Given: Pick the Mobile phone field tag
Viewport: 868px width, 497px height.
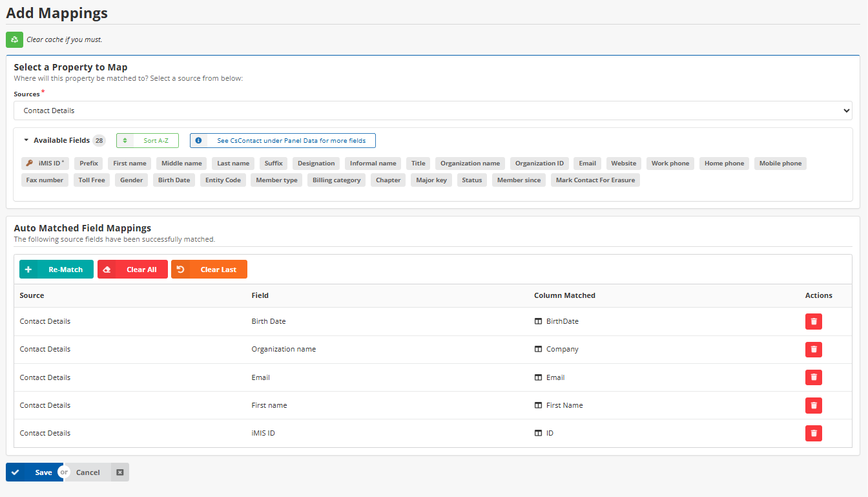Looking at the screenshot, I should (x=780, y=164).
